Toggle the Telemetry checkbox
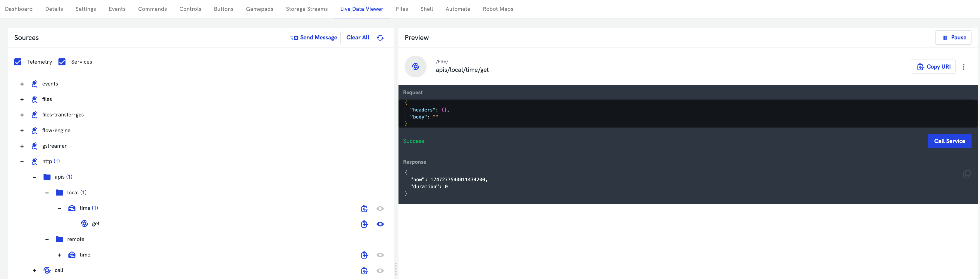The height and width of the screenshot is (279, 980). 18,62
